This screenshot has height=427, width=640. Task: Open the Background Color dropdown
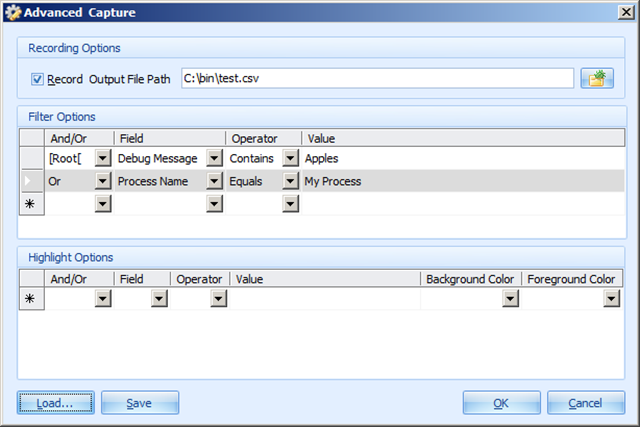coord(510,298)
